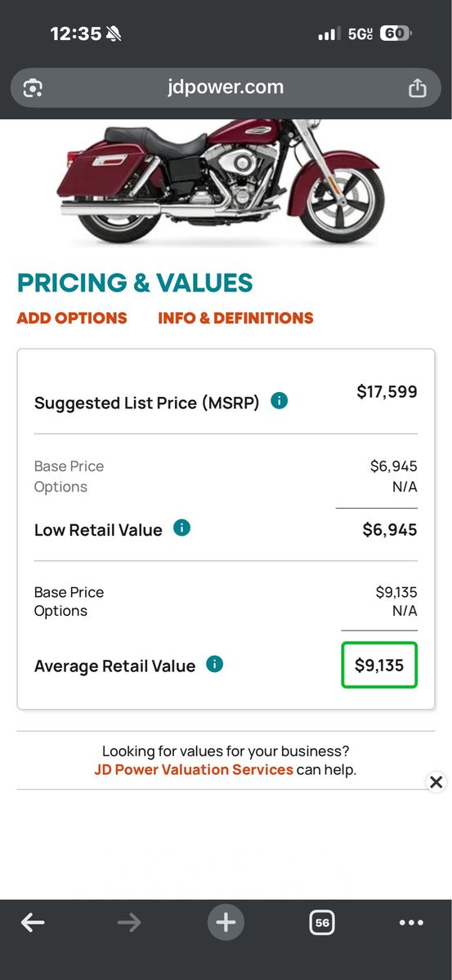Open the browser three-dot menu
452x980 pixels.
tap(411, 923)
